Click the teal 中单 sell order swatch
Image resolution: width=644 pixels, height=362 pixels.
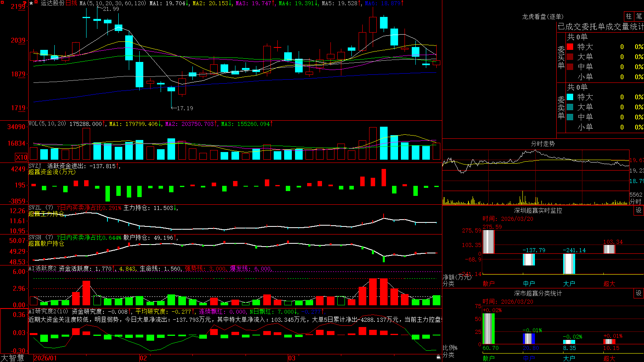click(570, 117)
